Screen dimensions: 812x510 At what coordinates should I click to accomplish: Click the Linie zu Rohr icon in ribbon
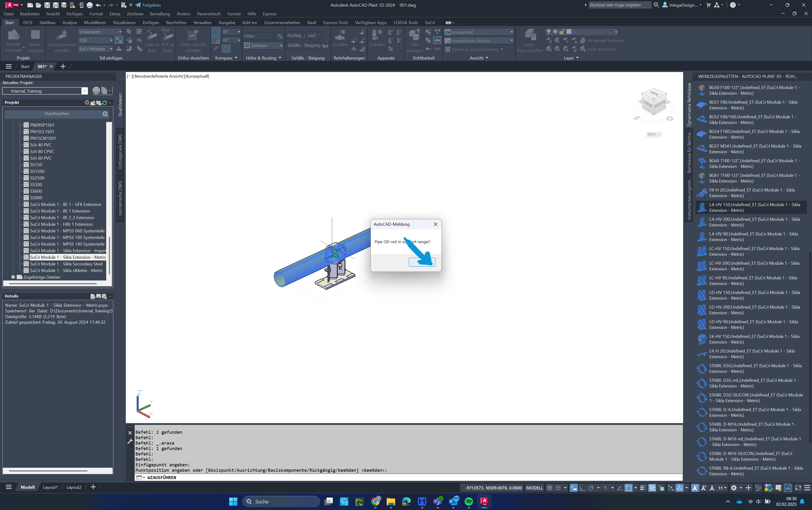[x=152, y=40]
